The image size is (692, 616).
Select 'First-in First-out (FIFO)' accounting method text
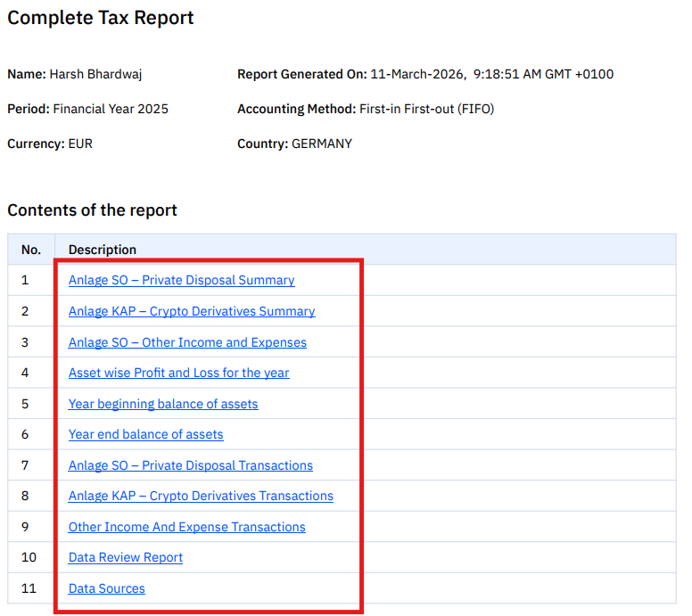tap(427, 109)
